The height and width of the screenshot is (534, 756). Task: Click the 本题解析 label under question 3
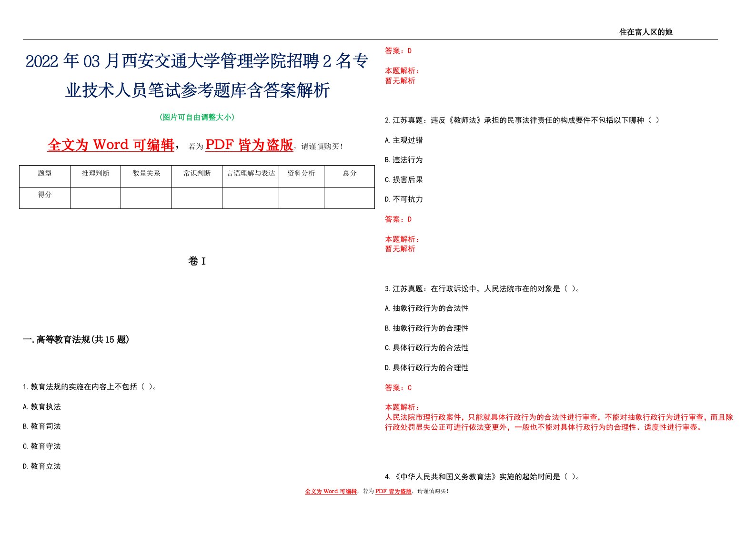point(402,407)
